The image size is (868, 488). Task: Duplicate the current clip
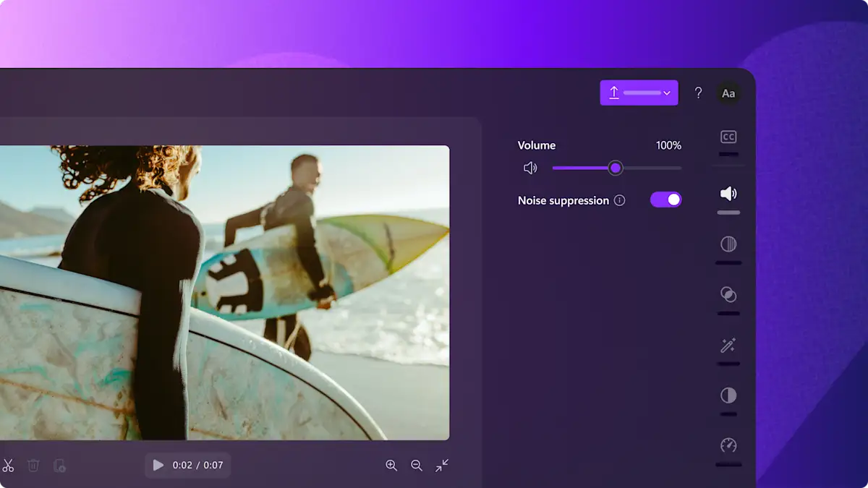59,466
